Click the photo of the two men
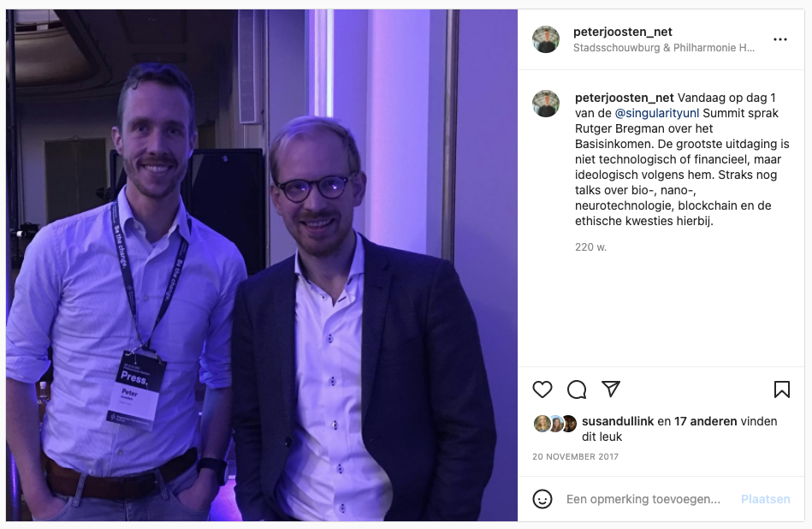The image size is (812, 529). pyautogui.click(x=262, y=265)
